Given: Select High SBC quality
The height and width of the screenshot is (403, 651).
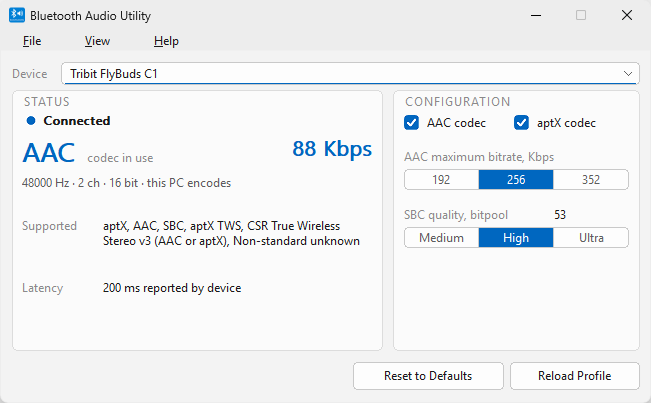Looking at the screenshot, I should coord(516,238).
